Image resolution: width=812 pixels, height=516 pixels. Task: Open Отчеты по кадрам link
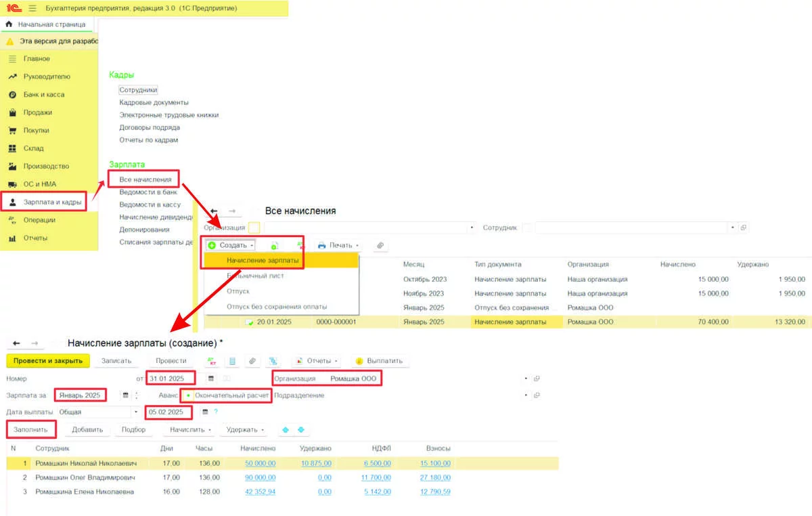coord(148,140)
